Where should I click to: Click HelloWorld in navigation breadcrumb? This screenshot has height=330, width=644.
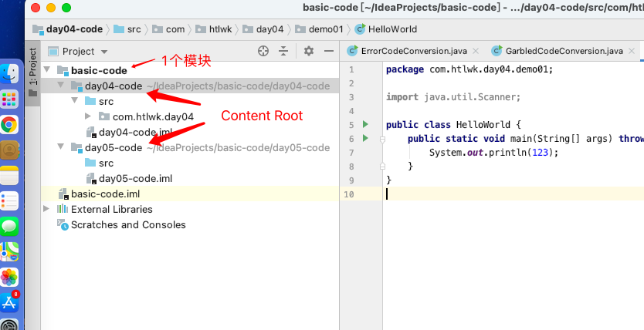pyautogui.click(x=392, y=29)
